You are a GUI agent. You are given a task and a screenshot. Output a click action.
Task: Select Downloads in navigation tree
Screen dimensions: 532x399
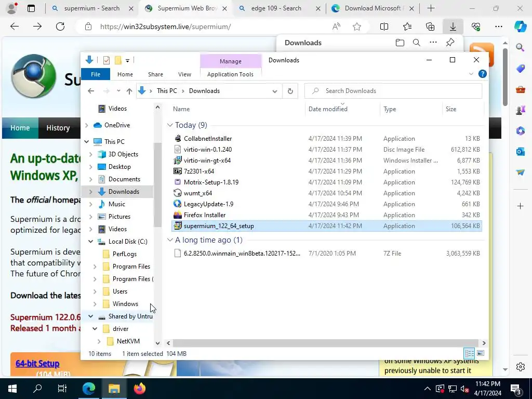pos(124,192)
